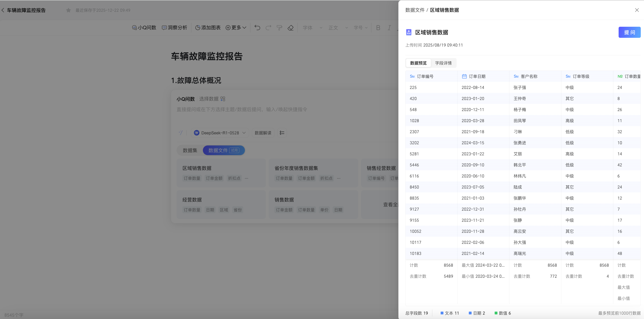Open 小Q问数 from the toolbar
Viewport: 644px width, 319px height.
(x=144, y=28)
